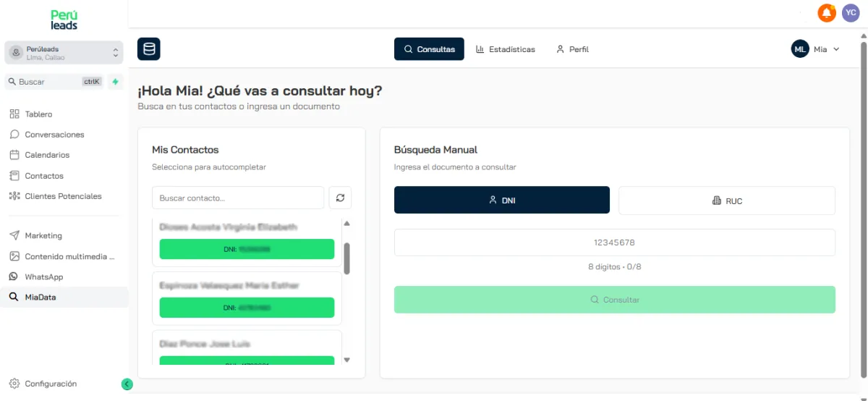Click the Buscar contacto search field
The image size is (868, 401).
[x=237, y=198]
